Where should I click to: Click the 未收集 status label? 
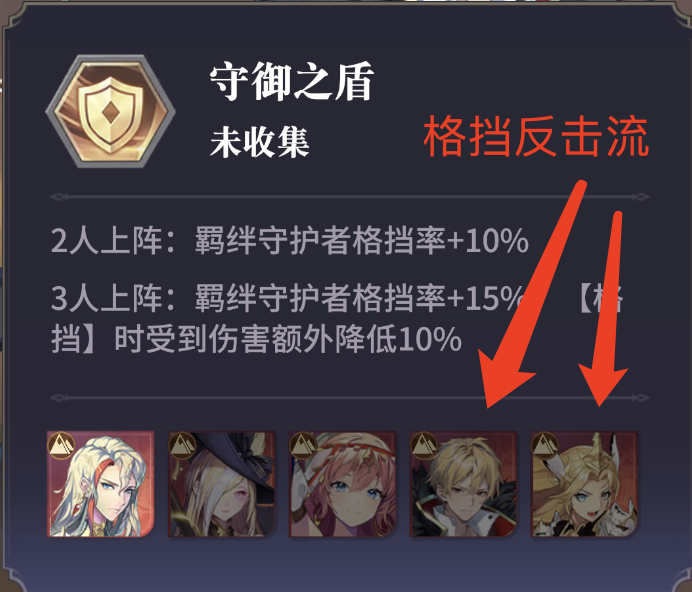click(x=260, y=143)
